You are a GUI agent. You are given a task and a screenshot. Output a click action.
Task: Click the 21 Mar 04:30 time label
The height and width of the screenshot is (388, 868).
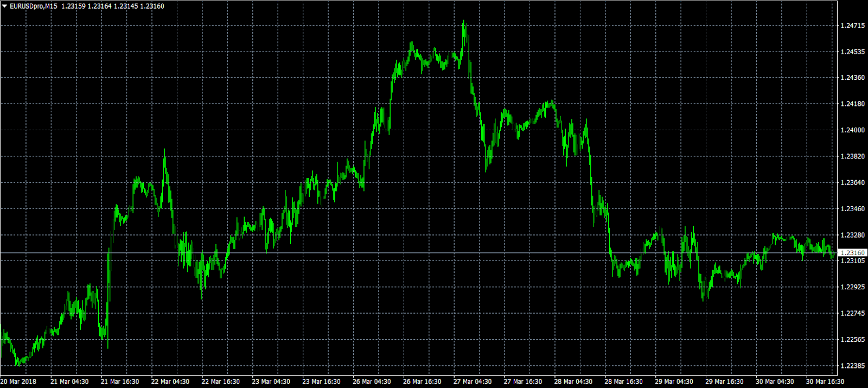point(69,381)
